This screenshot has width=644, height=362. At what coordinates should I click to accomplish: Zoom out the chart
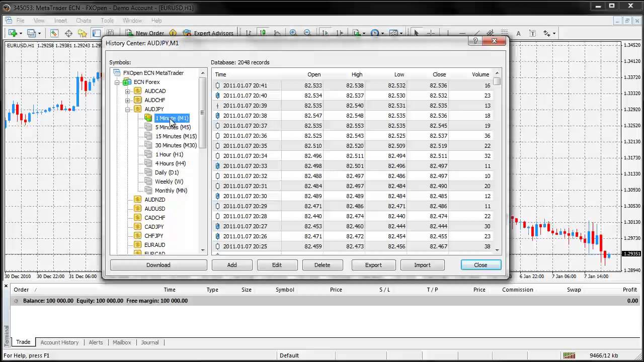coord(307,33)
